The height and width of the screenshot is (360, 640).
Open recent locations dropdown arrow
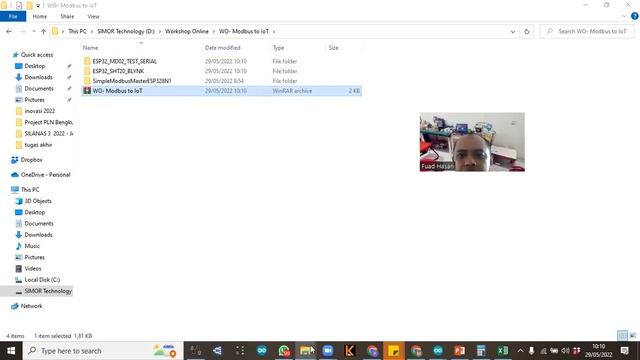(x=33, y=31)
